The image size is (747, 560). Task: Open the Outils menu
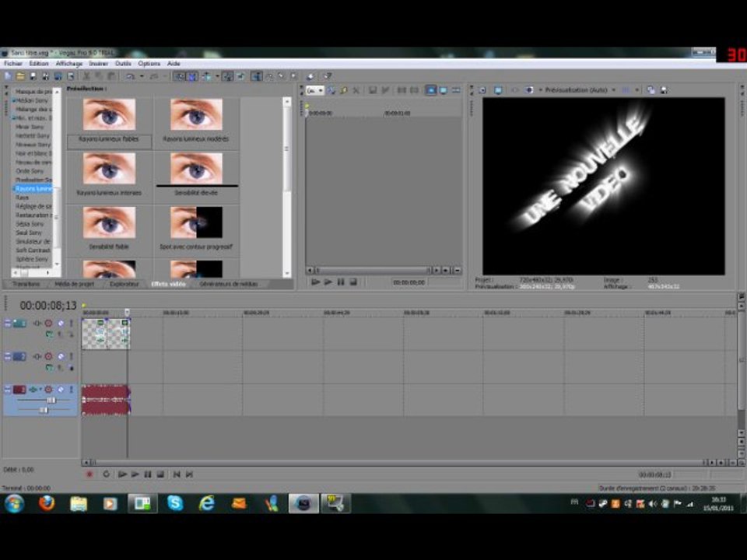tap(123, 63)
